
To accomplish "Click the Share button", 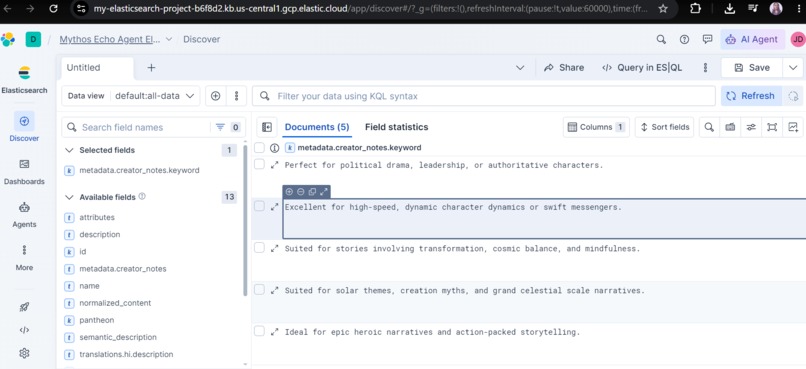I will pos(564,68).
